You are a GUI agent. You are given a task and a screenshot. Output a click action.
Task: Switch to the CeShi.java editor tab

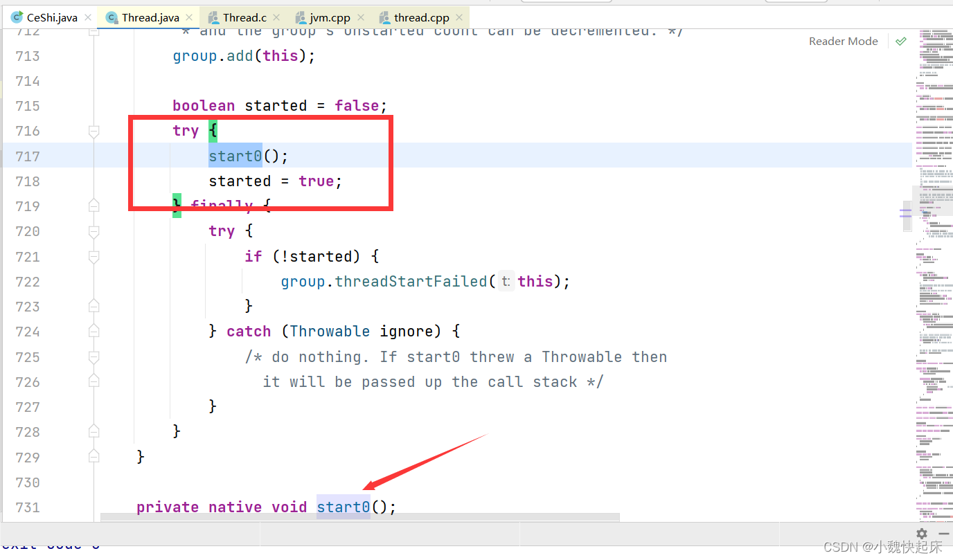coord(52,17)
